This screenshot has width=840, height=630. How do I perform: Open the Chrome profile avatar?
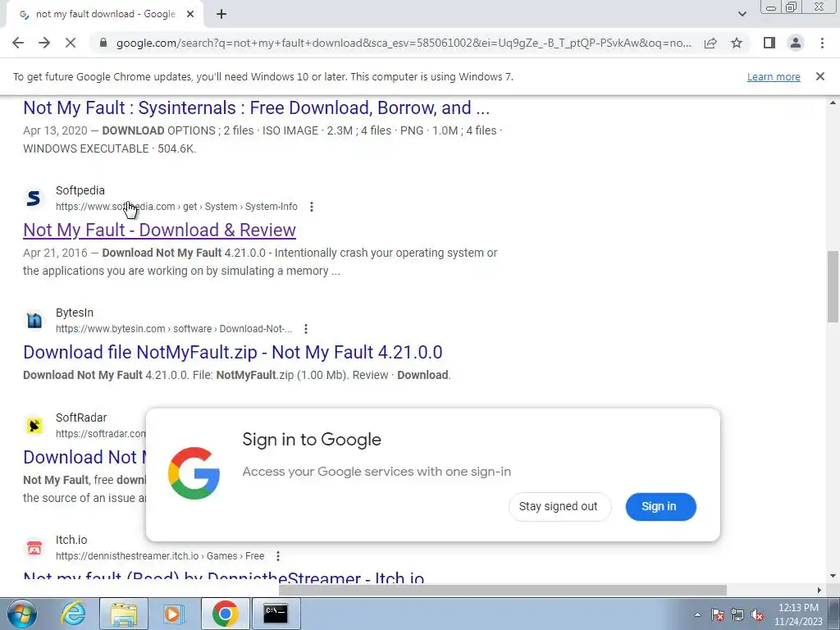click(x=796, y=43)
